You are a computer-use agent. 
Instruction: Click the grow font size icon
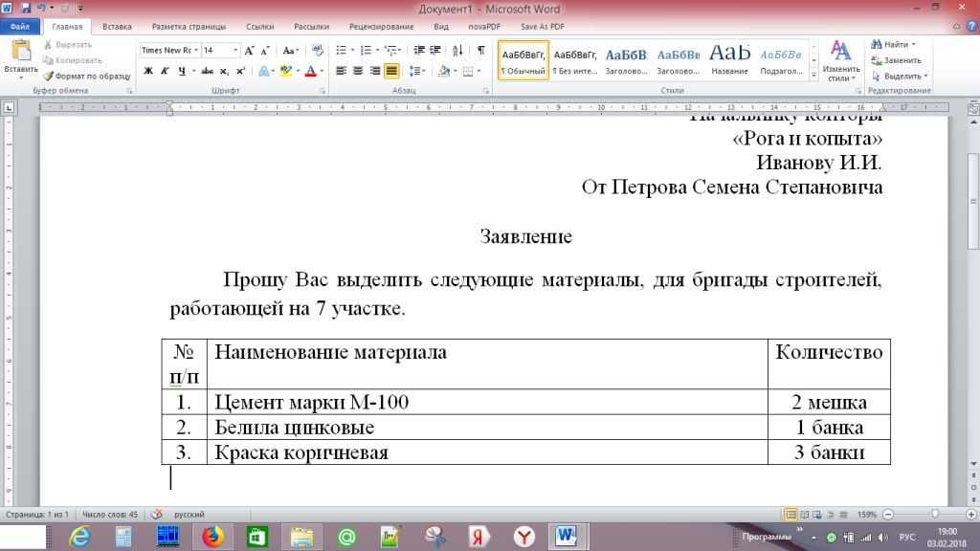coord(249,51)
